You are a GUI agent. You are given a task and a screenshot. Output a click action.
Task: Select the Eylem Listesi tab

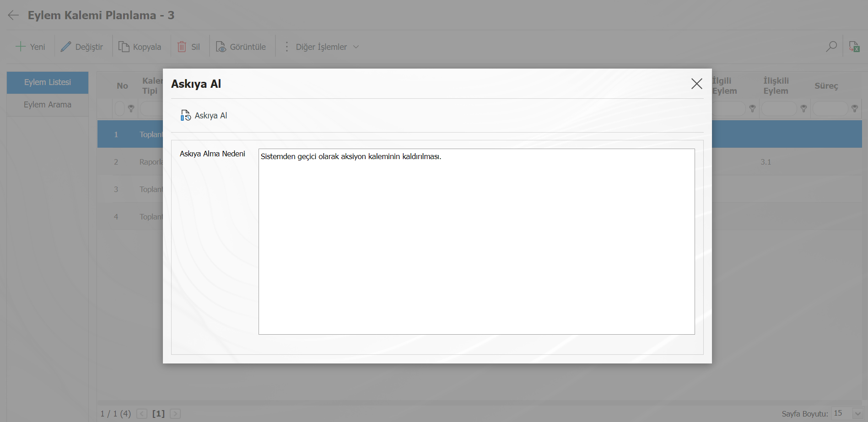(48, 82)
